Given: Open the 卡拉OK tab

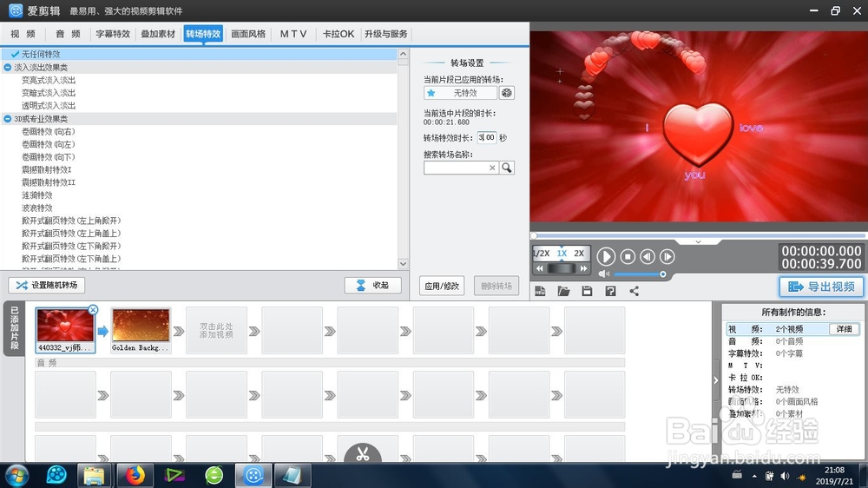Looking at the screenshot, I should pyautogui.click(x=339, y=34).
